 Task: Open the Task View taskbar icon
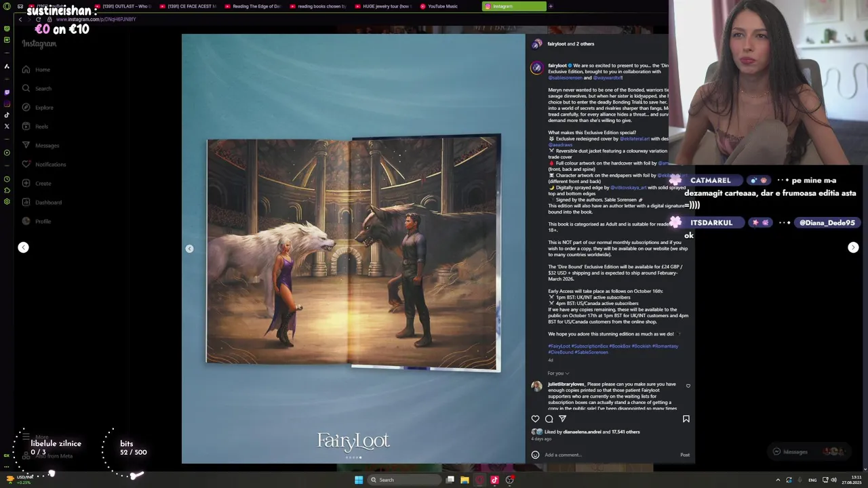click(x=450, y=480)
